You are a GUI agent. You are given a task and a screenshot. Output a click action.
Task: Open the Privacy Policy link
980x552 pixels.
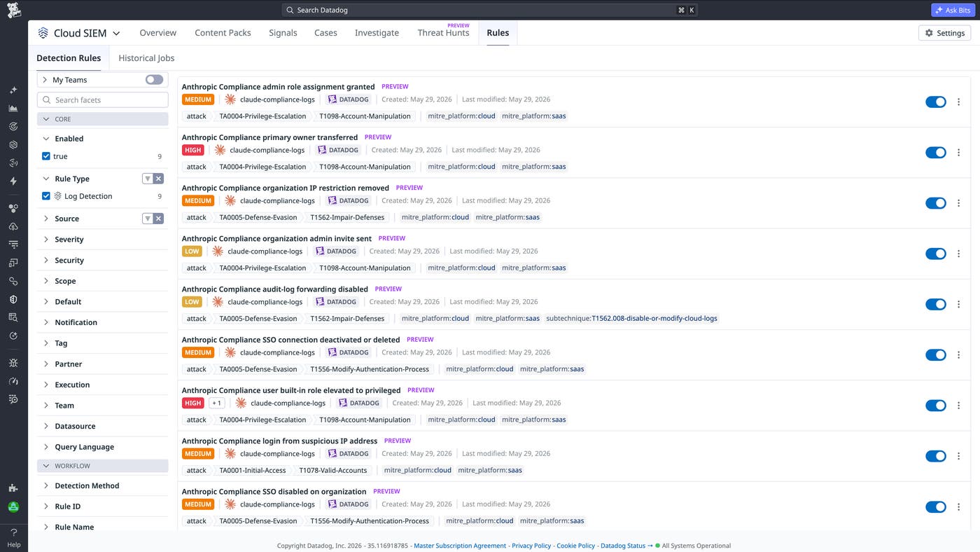531,546
